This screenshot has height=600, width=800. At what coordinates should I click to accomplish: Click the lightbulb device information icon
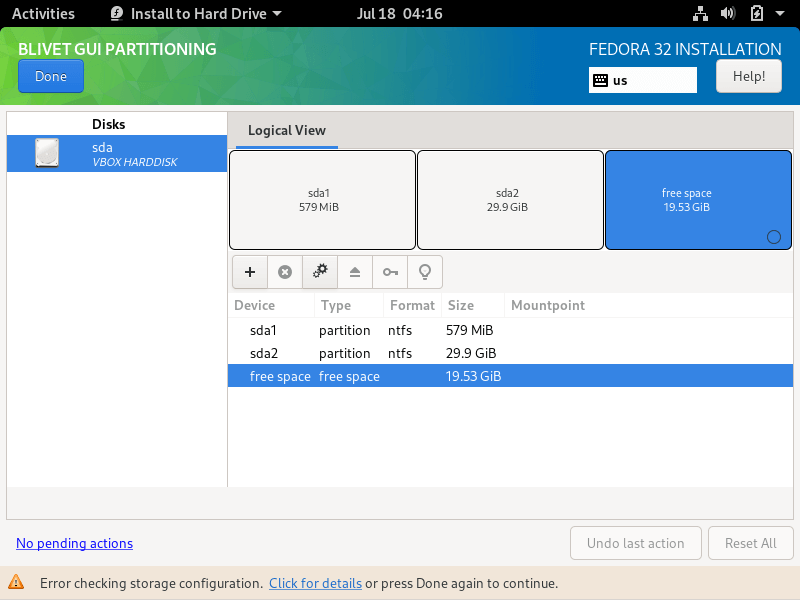point(425,272)
